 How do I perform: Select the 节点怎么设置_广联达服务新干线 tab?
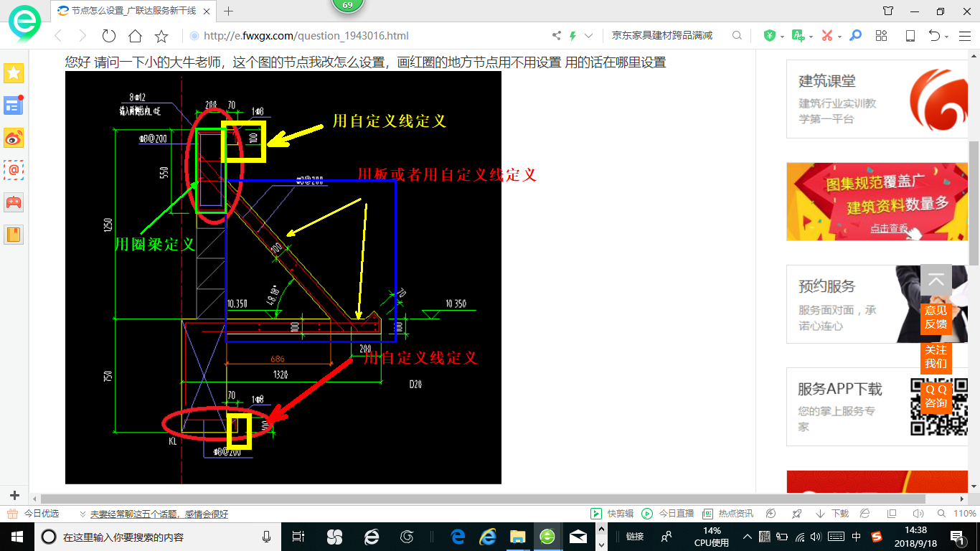[x=134, y=11]
